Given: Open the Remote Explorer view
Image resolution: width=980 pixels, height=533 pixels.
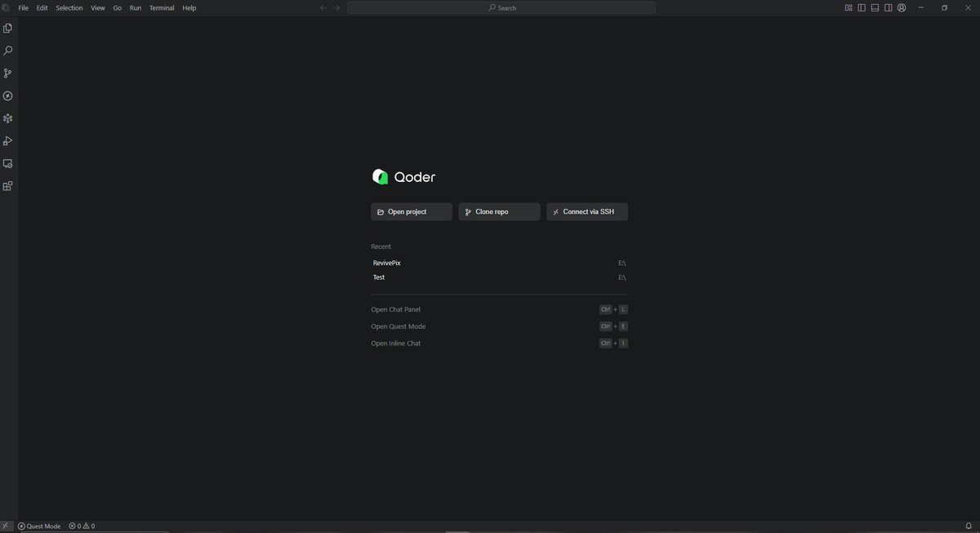Looking at the screenshot, I should 8,163.
